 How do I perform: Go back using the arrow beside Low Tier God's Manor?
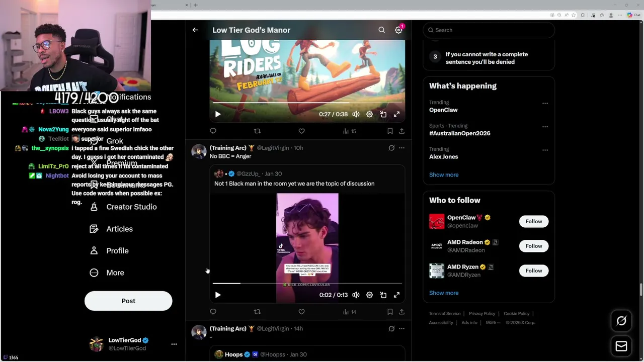click(195, 30)
